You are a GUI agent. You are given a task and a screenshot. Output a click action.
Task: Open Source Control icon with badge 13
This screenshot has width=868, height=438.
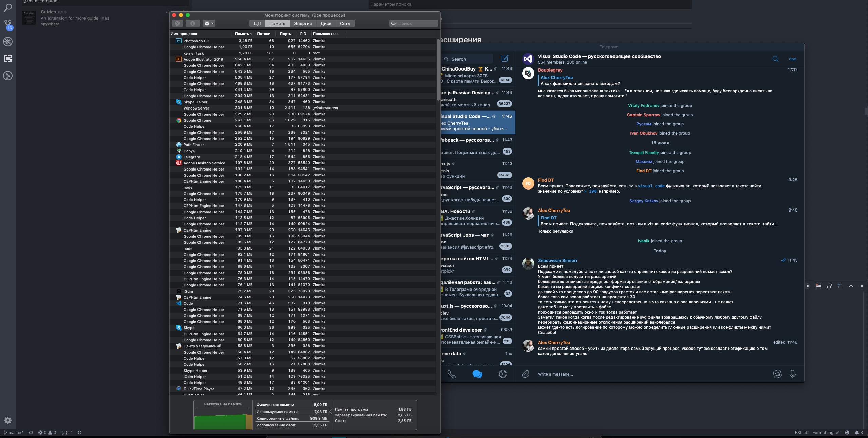coord(8,25)
